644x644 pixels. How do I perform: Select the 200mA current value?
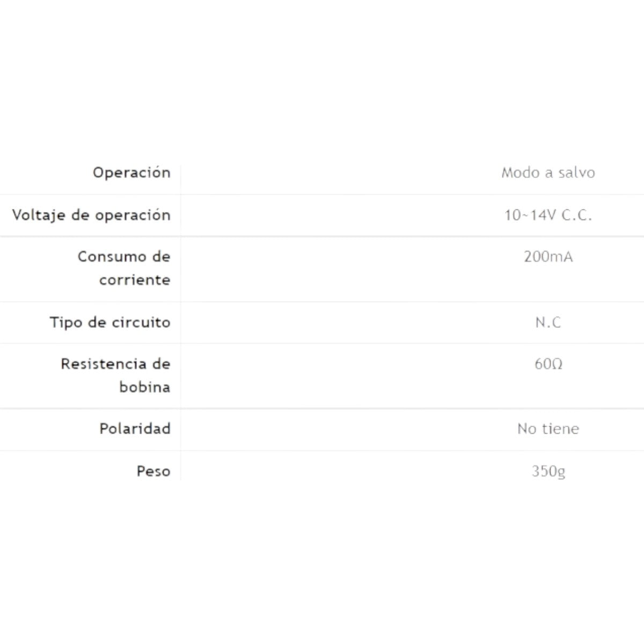coord(548,257)
